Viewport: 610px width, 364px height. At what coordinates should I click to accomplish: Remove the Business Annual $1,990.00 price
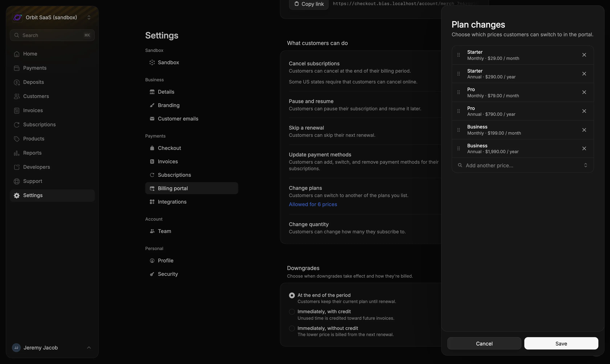pyautogui.click(x=584, y=148)
